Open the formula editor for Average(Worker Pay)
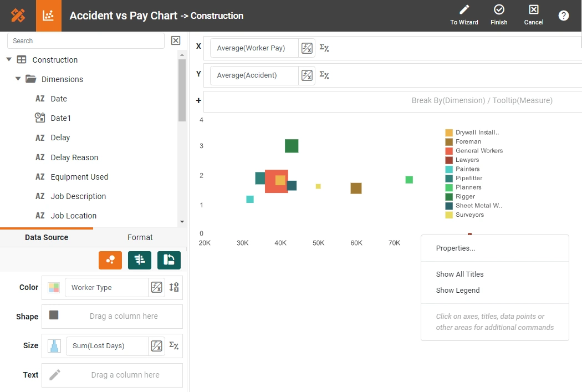 coord(307,48)
